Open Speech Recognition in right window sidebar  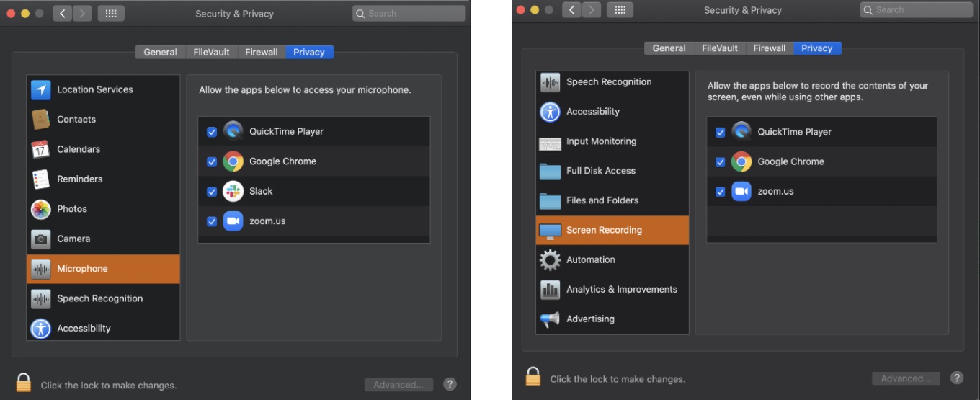[x=612, y=82]
